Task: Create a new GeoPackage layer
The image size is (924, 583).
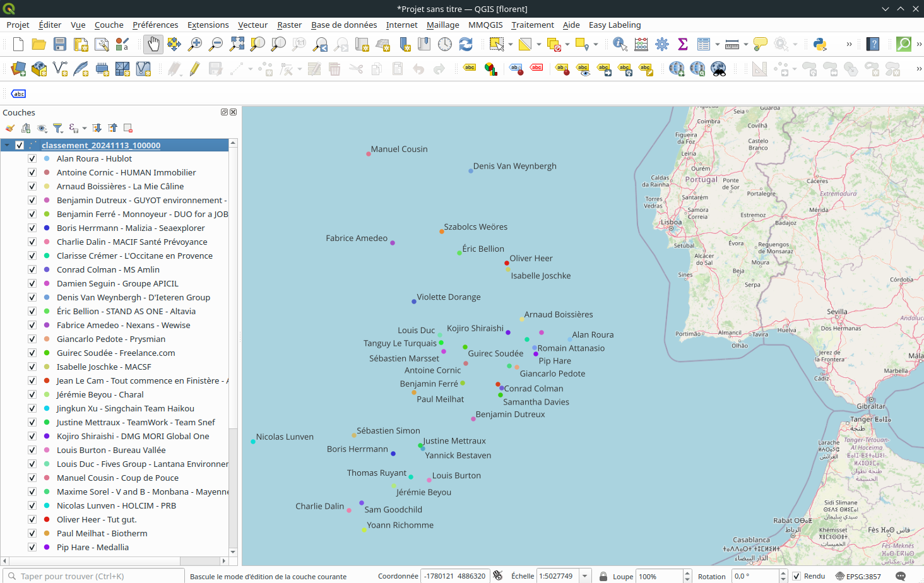Action: [39, 69]
